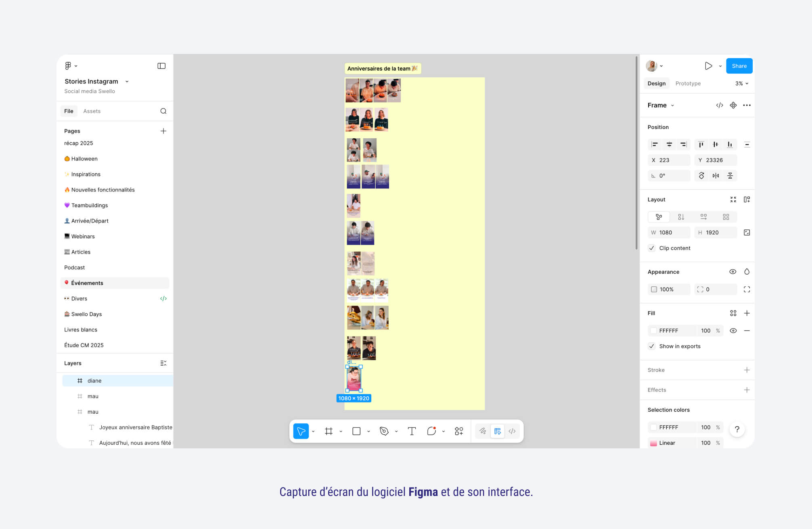812x529 pixels.
Task: Expand the Stories Instagram file menu
Action: pyautogui.click(x=127, y=81)
